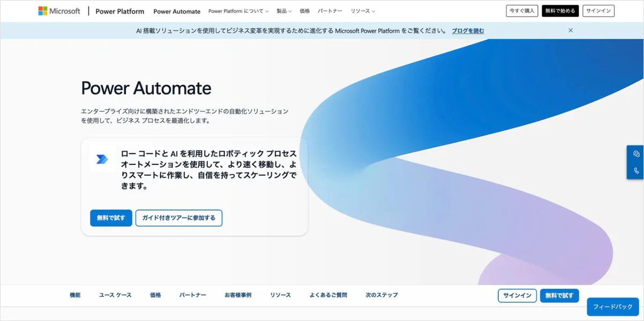
Task: Click the Microsoft logo
Action: coord(59,11)
